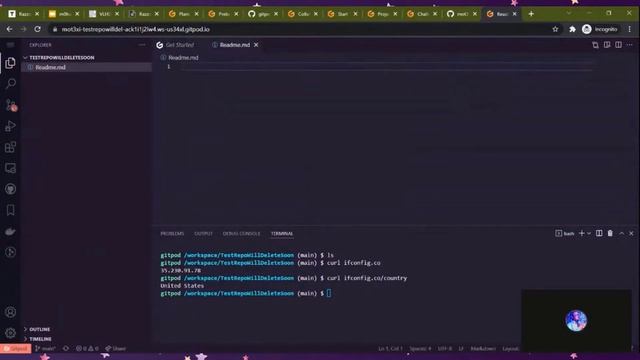Go back in browser history
Viewport: 640px width, 360px height.
(x=9, y=29)
